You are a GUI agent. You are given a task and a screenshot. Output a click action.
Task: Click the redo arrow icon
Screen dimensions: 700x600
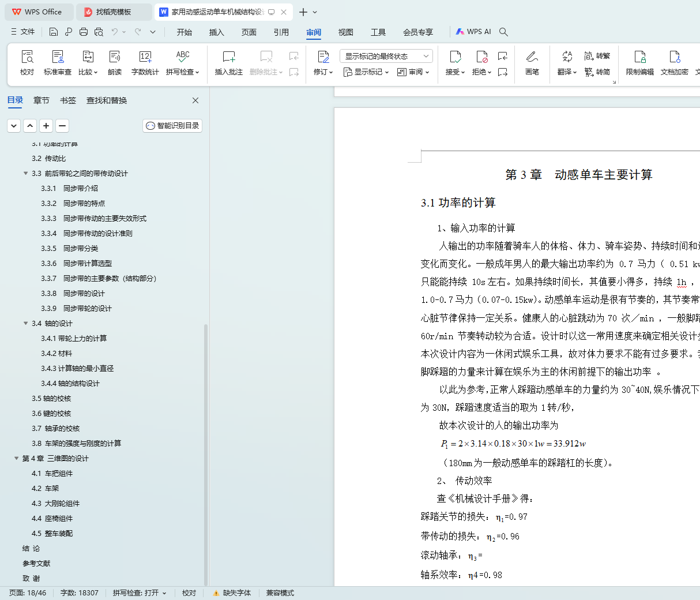tap(138, 32)
